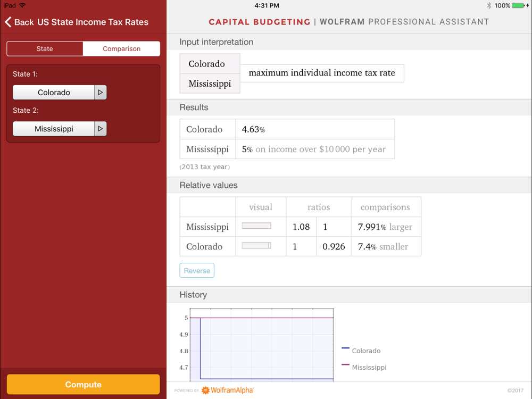
Task: Click the 'US State Income Tax Rates' title
Action: click(x=93, y=22)
